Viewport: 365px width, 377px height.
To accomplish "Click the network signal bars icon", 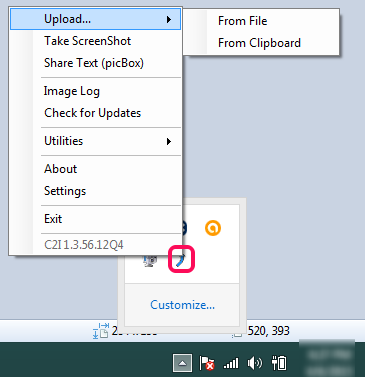I will (x=231, y=363).
